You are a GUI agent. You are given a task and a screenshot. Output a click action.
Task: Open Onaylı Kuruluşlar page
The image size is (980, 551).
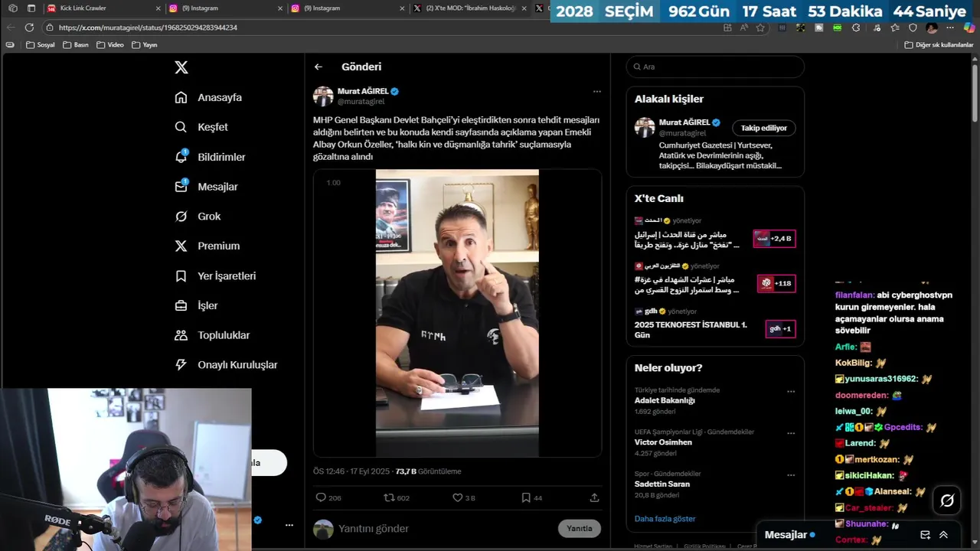(x=226, y=365)
